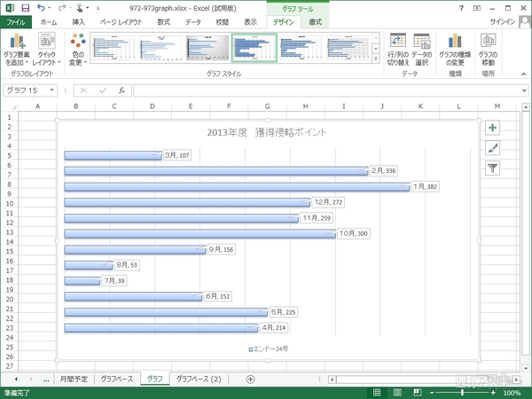Expand the formula bar
The width and height of the screenshot is (532, 399).
(524, 90)
